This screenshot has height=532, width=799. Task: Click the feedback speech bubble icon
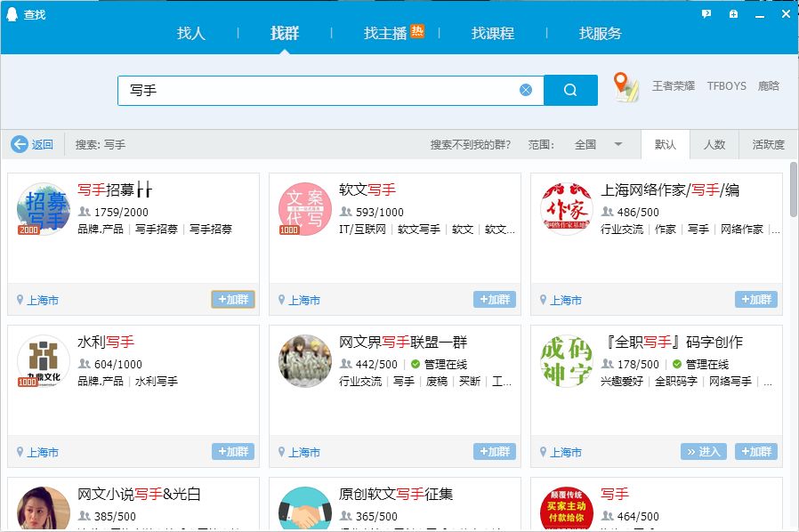click(x=706, y=13)
